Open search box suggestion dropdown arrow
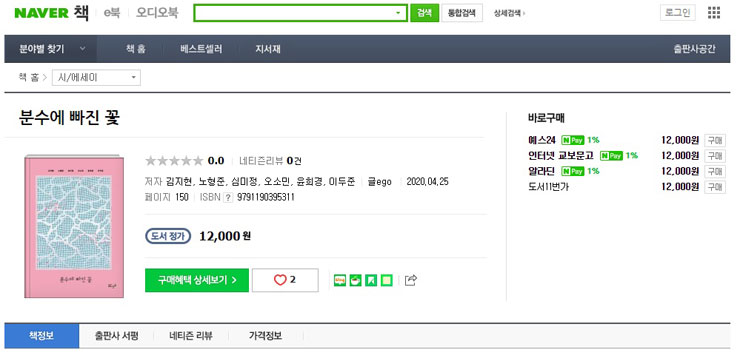Screen dimensions: 740x361 398,13
